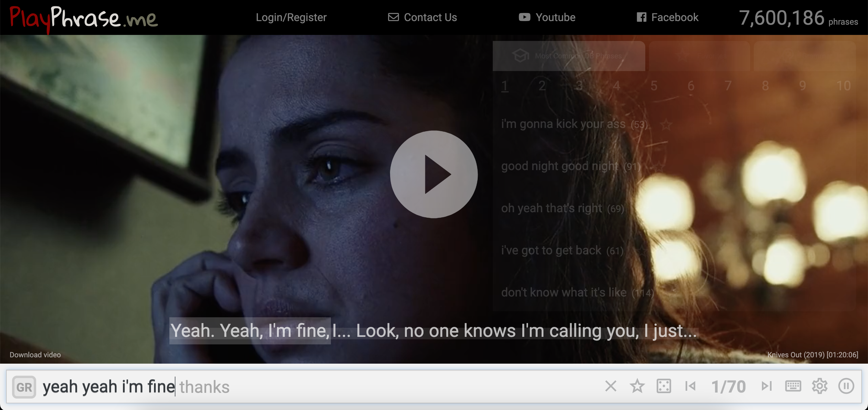This screenshot has height=410, width=868.
Task: Select phrase "i'm gonna kick your ass"
Action: 563,124
